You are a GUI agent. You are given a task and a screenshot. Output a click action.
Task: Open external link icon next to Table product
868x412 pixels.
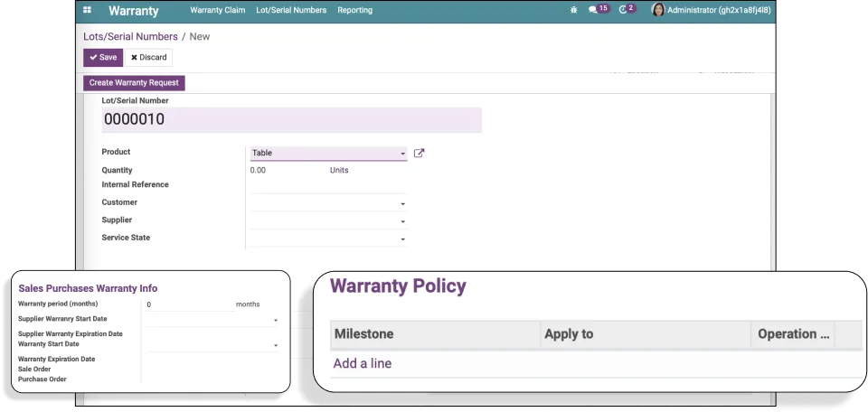(x=419, y=154)
